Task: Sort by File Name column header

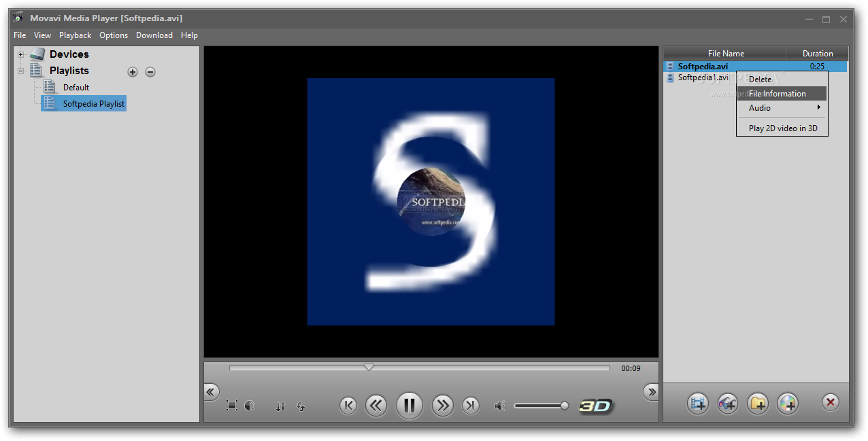Action: [x=725, y=53]
